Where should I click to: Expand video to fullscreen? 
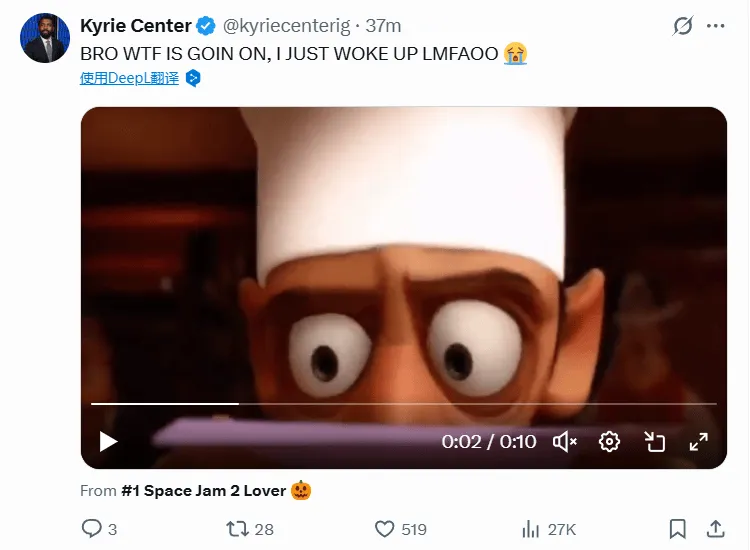point(698,441)
